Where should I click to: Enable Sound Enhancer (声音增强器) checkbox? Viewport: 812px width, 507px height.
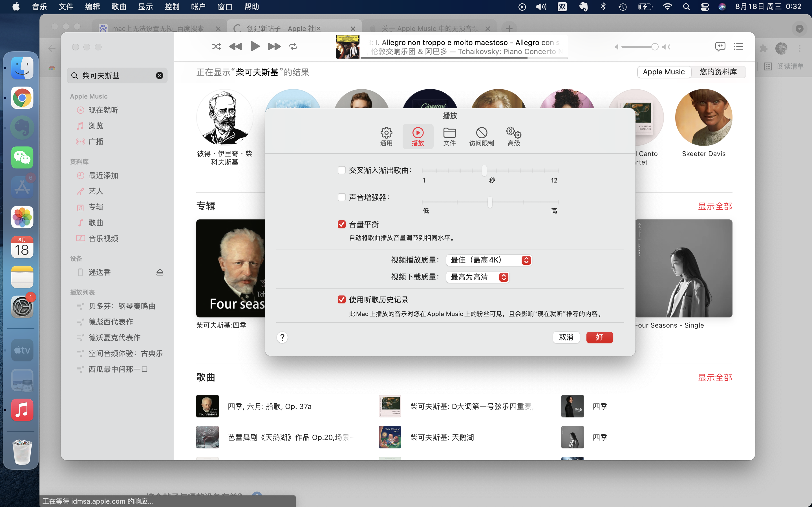click(342, 197)
